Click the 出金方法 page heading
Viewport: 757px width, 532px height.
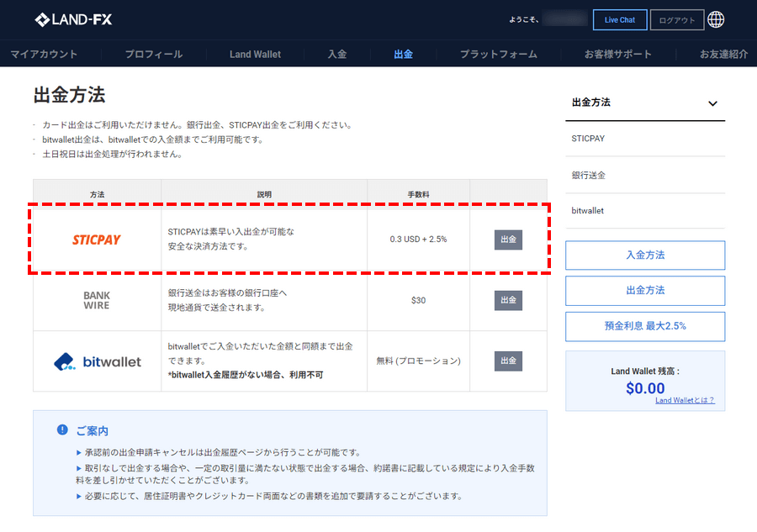[70, 95]
